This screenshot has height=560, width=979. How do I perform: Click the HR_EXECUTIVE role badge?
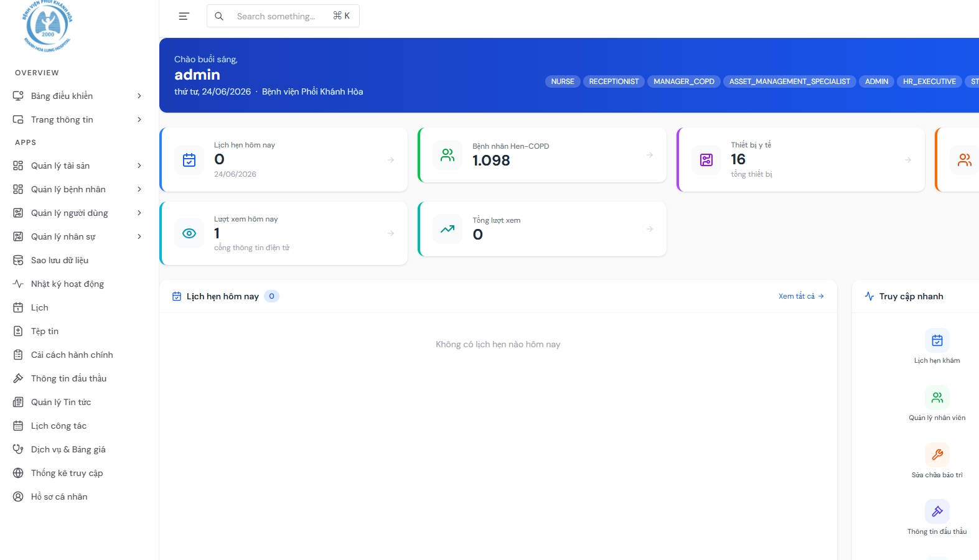click(929, 82)
